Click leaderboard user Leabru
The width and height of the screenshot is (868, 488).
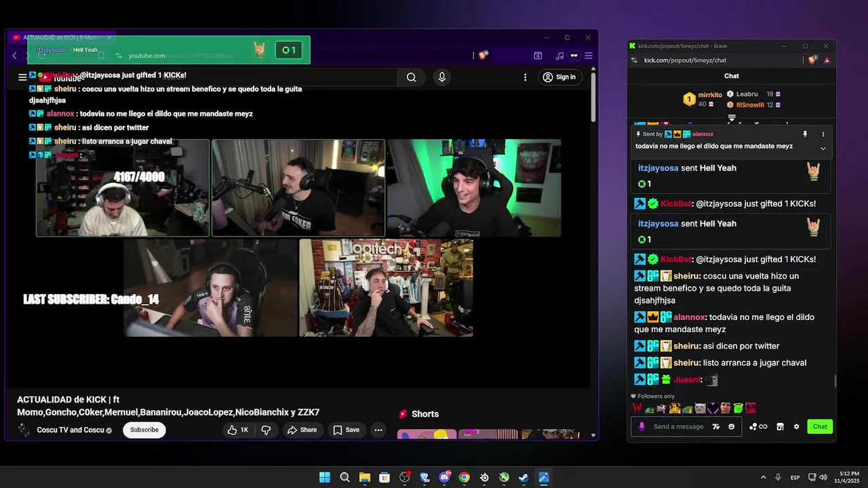747,94
